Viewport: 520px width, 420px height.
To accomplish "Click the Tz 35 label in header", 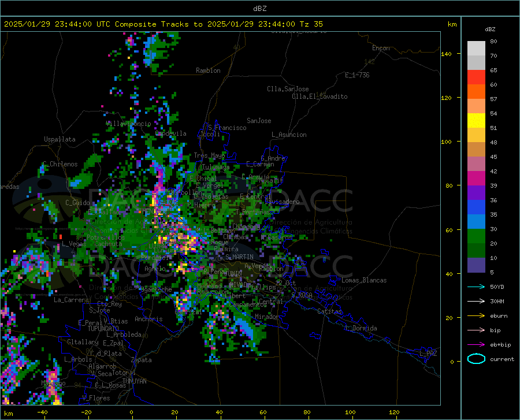I will (311, 24).
